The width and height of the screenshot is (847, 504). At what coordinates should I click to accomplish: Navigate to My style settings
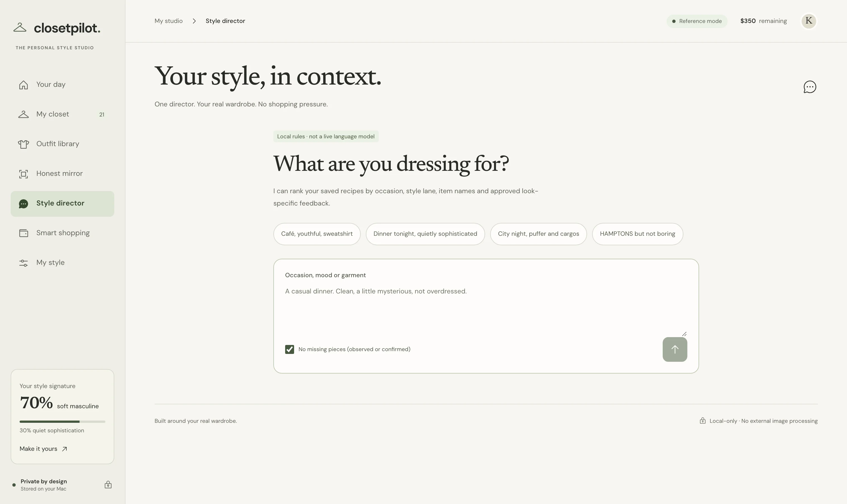pos(62,263)
